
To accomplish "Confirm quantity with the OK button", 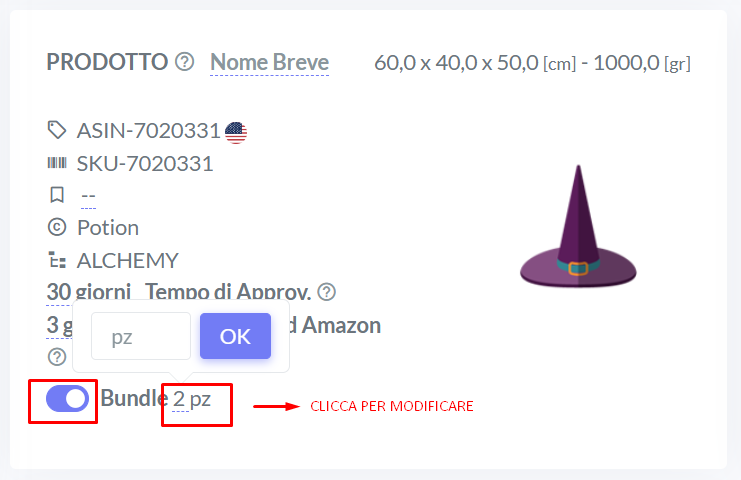I will [x=235, y=336].
